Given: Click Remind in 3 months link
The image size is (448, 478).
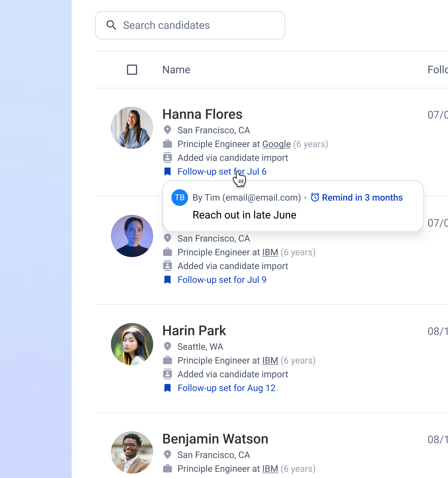Looking at the screenshot, I should pos(362,197).
